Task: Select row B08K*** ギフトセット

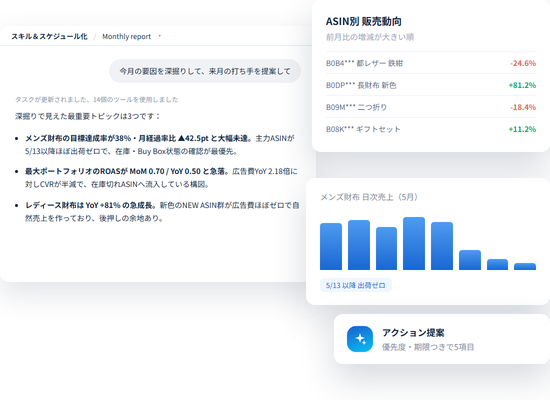Action: 431,129
